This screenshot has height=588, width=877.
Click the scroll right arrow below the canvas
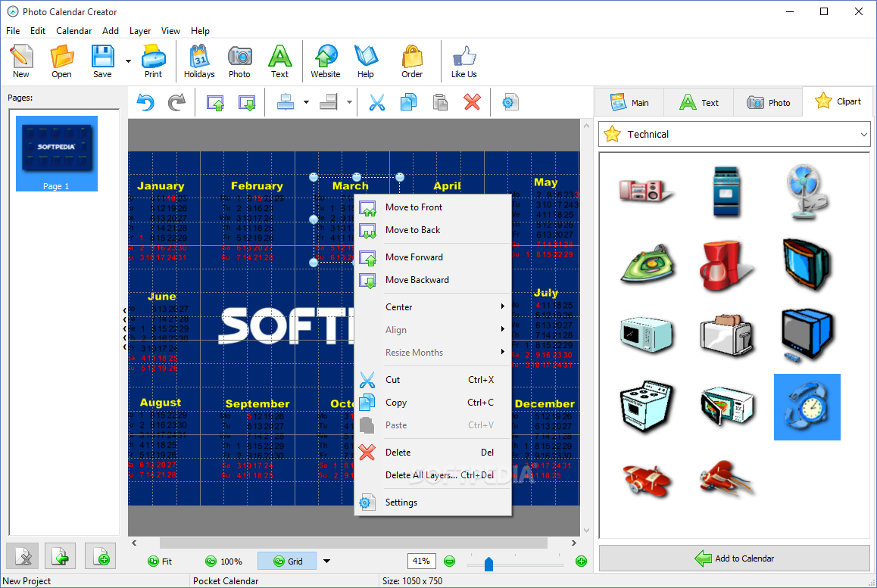coord(574,543)
